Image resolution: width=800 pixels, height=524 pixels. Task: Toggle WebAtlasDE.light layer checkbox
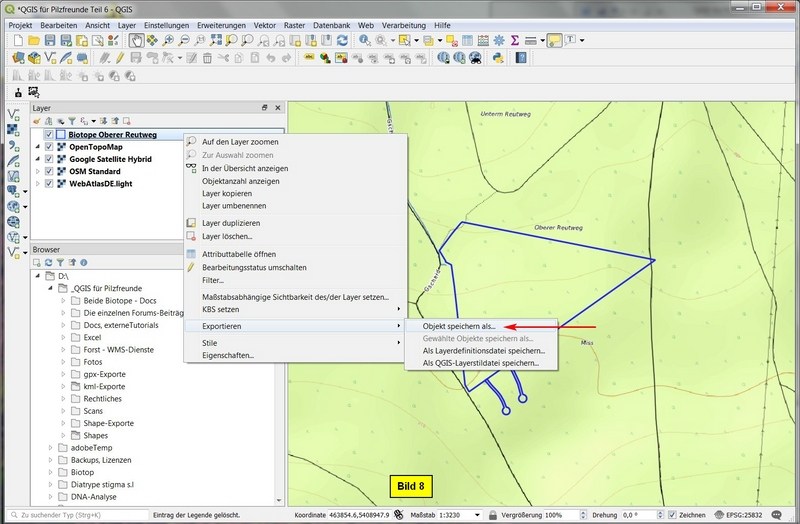tap(49, 184)
